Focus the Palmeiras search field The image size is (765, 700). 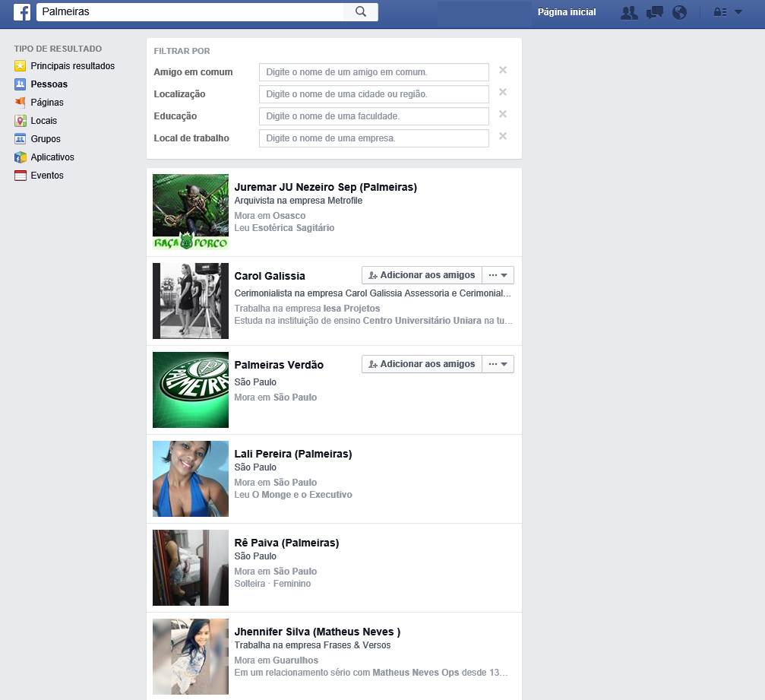(x=190, y=11)
